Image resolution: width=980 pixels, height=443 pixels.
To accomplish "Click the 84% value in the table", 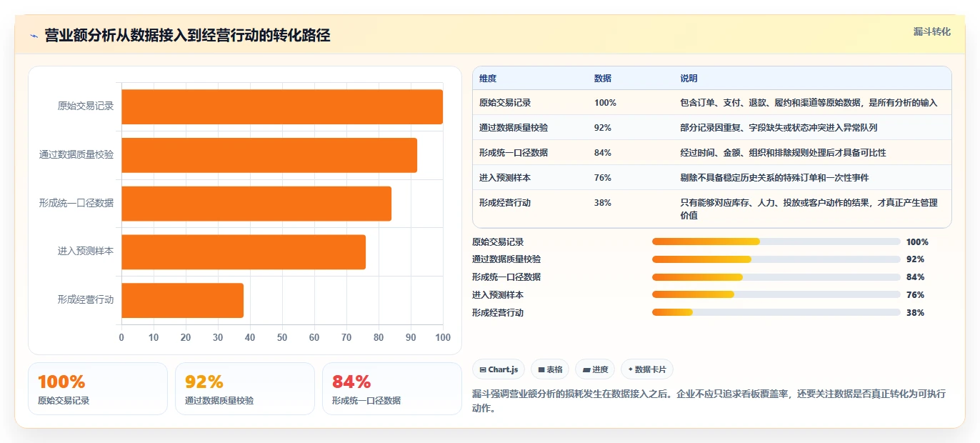I will coord(603,153).
